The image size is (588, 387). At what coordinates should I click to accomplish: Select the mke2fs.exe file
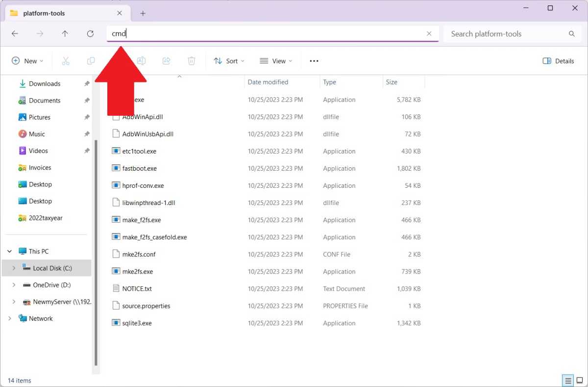click(x=138, y=271)
